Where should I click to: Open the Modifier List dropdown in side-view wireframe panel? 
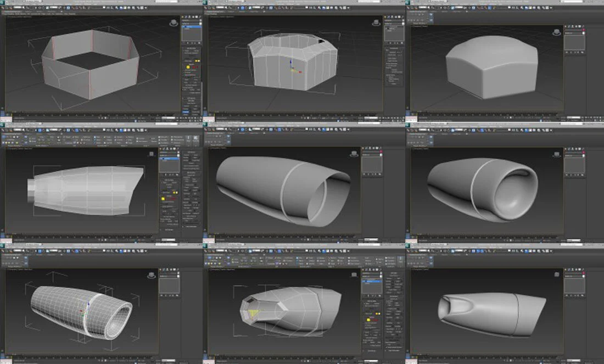170,155
